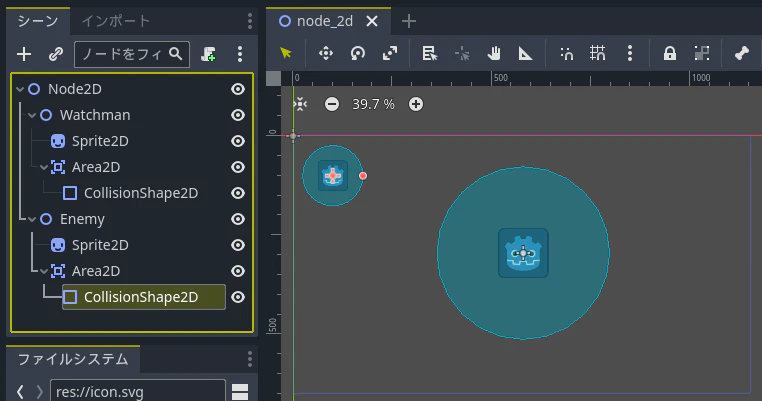The height and width of the screenshot is (401, 762).
Task: Select Sprite2D under Enemy
Action: (100, 245)
